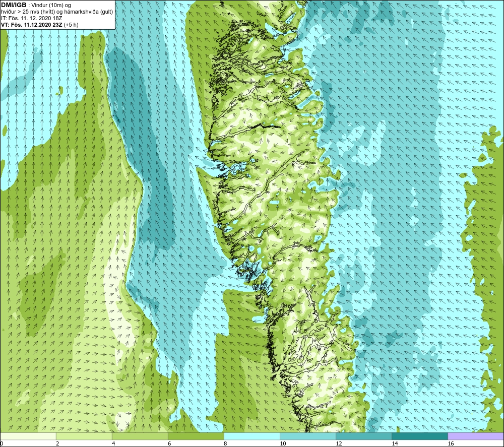
Task: Click the 'hviður > 25 m/s' legend line
Action: [x=57, y=12]
